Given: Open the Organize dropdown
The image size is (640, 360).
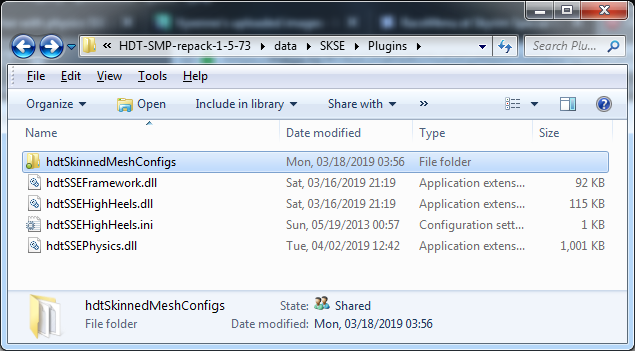Looking at the screenshot, I should pyautogui.click(x=56, y=104).
